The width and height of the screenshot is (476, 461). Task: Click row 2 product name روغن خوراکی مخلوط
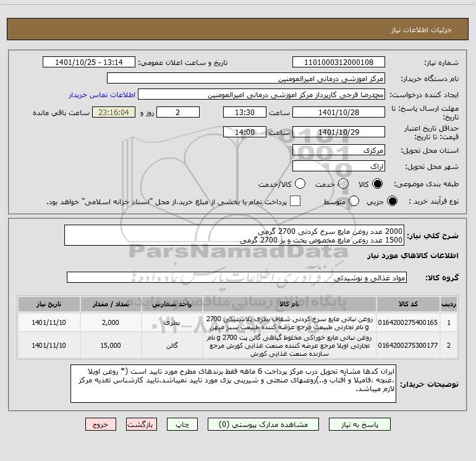coord(289,346)
